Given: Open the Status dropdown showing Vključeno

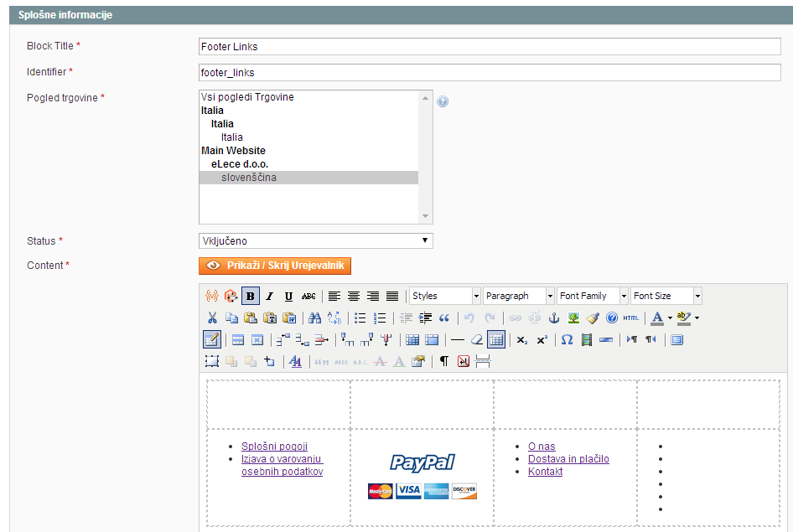Looking at the screenshot, I should pos(315,241).
